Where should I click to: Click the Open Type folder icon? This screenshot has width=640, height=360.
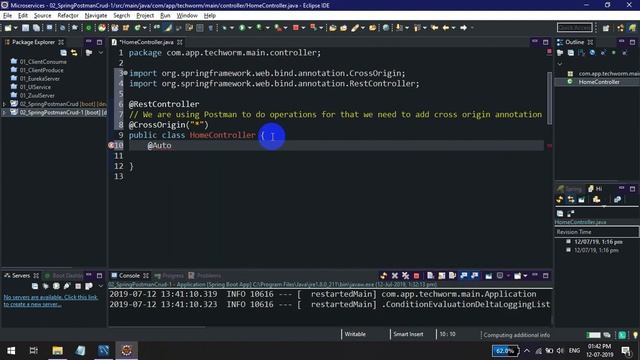[x=333, y=28]
